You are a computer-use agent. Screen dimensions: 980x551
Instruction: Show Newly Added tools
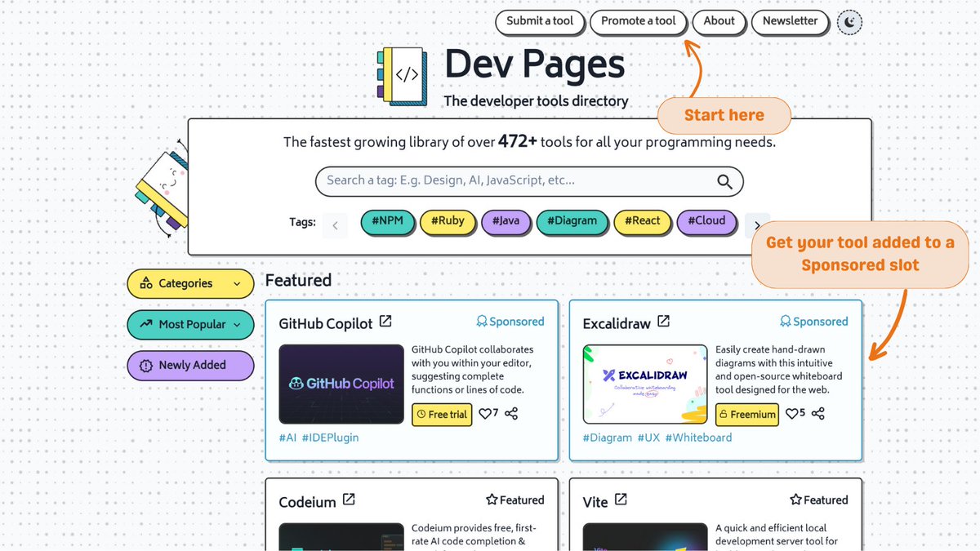click(x=190, y=366)
